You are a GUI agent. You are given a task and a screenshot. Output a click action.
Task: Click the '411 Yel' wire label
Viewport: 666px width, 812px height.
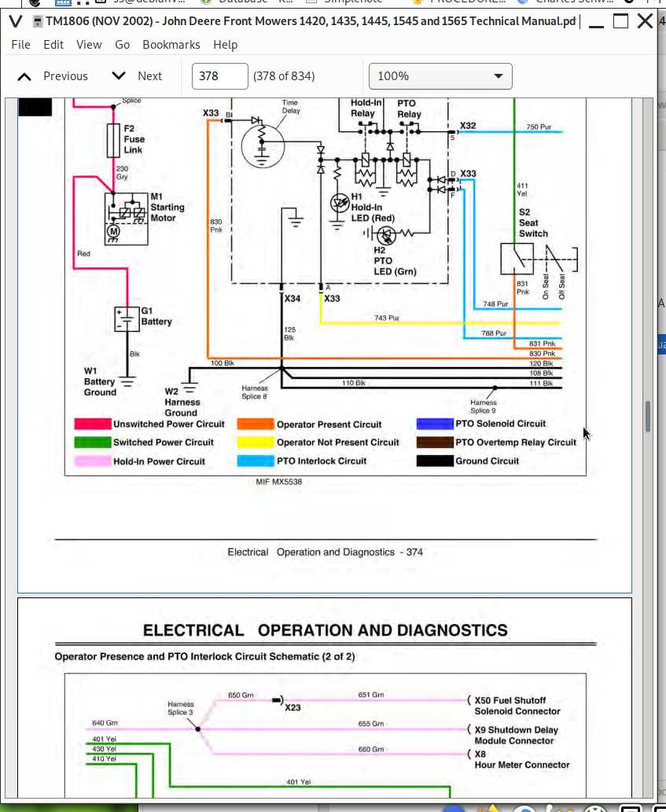pyautogui.click(x=522, y=189)
